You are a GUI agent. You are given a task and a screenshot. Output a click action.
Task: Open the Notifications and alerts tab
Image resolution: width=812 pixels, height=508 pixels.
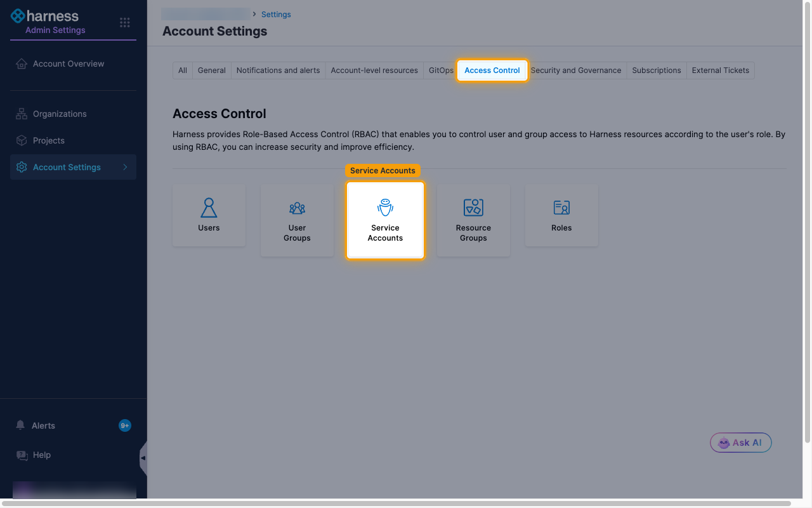pyautogui.click(x=278, y=70)
